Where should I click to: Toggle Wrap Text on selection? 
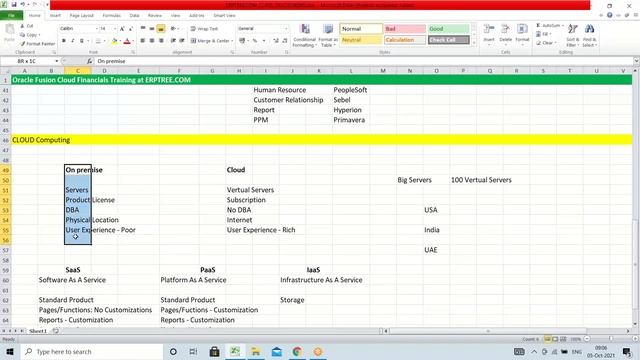204,29
